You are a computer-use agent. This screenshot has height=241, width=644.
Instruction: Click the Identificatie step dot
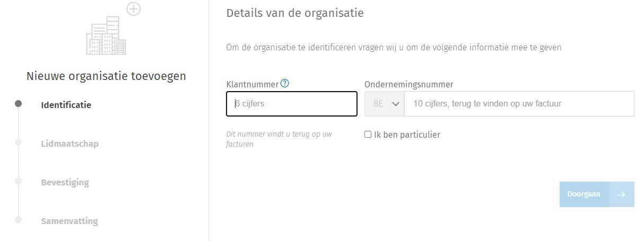pos(18,104)
